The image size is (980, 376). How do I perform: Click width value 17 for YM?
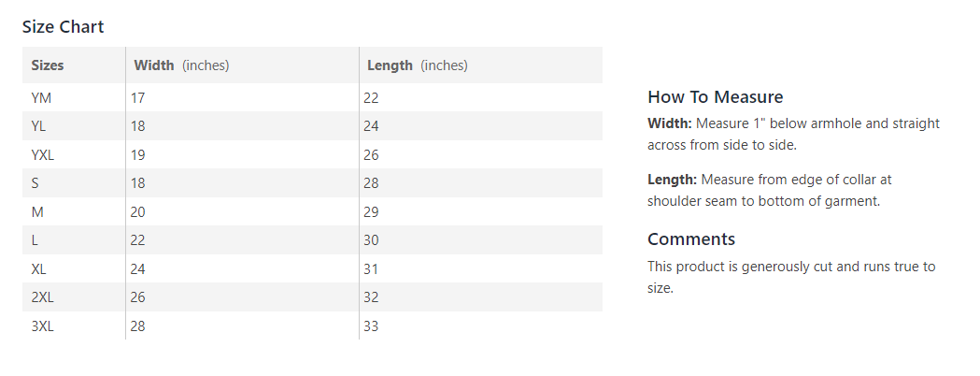tap(137, 97)
